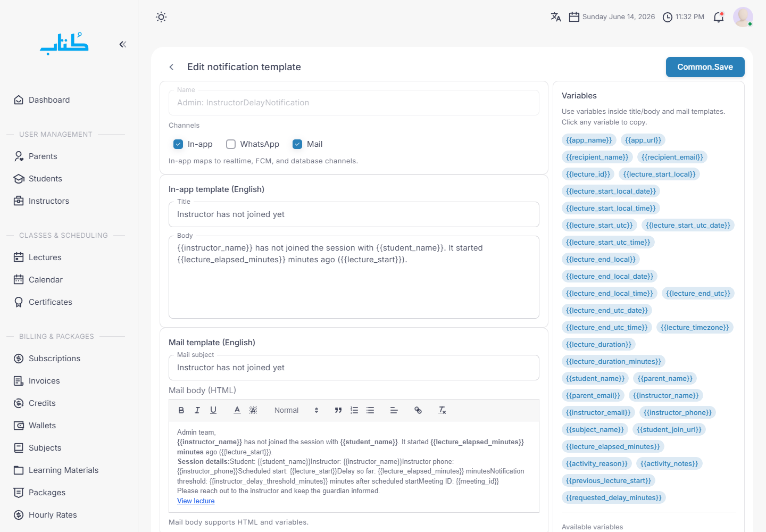This screenshot has height=532, width=766.
Task: Open the Normal heading style dropdown
Action: (x=296, y=410)
